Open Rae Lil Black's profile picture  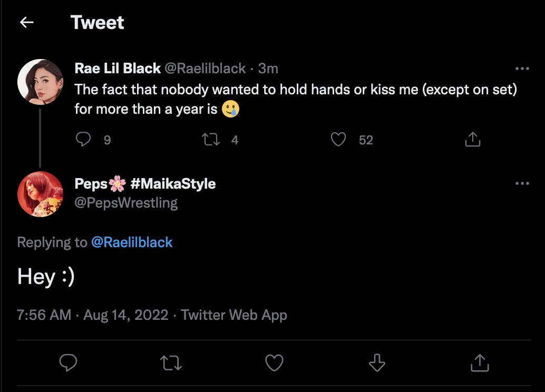(40, 82)
